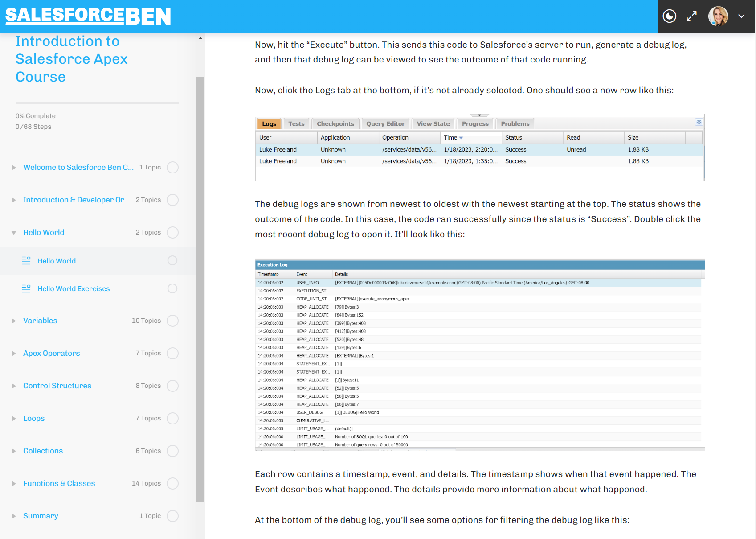
Task: Expand the Control Structures section
Action: coord(14,386)
